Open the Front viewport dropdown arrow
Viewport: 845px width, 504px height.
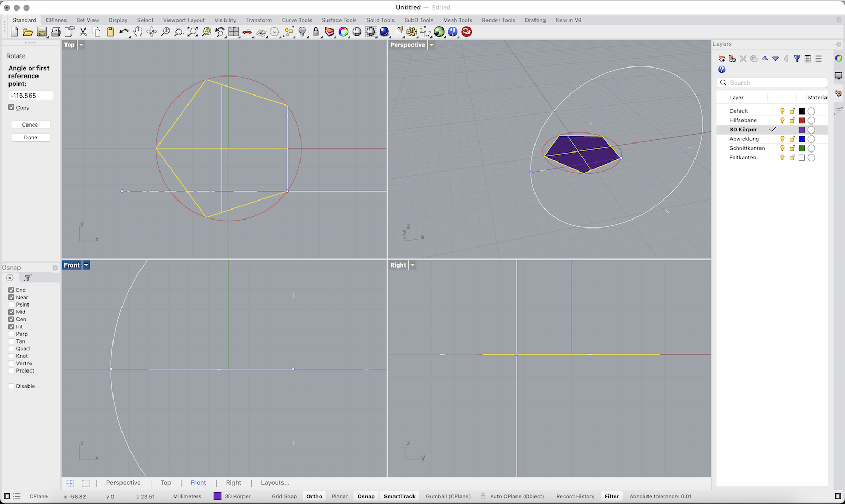pos(86,265)
